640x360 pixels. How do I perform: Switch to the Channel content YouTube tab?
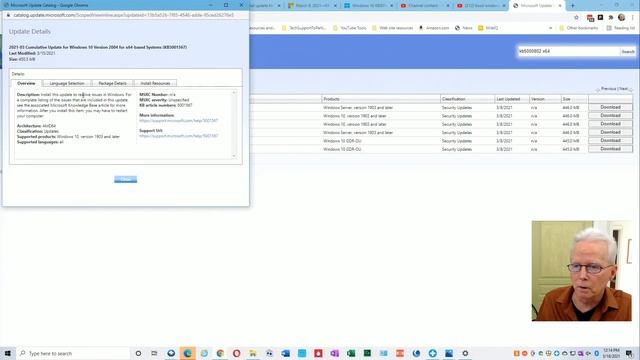pyautogui.click(x=425, y=6)
